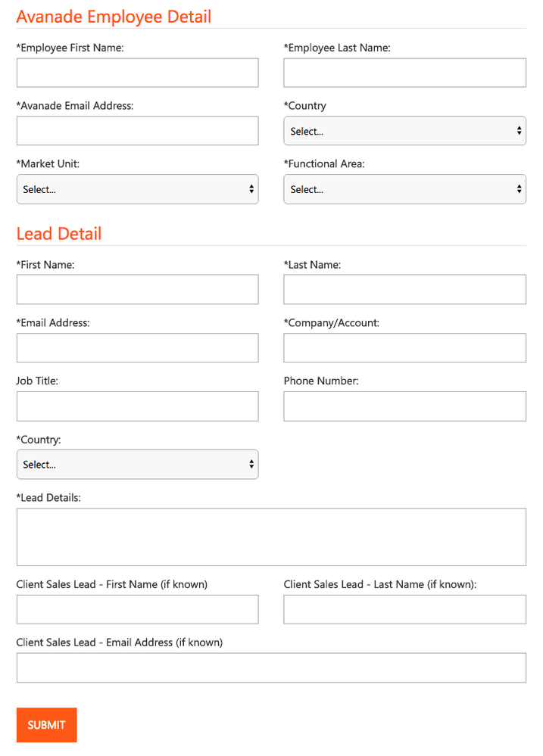The image size is (543, 756).
Task: Submit the lead form
Action: point(46,725)
